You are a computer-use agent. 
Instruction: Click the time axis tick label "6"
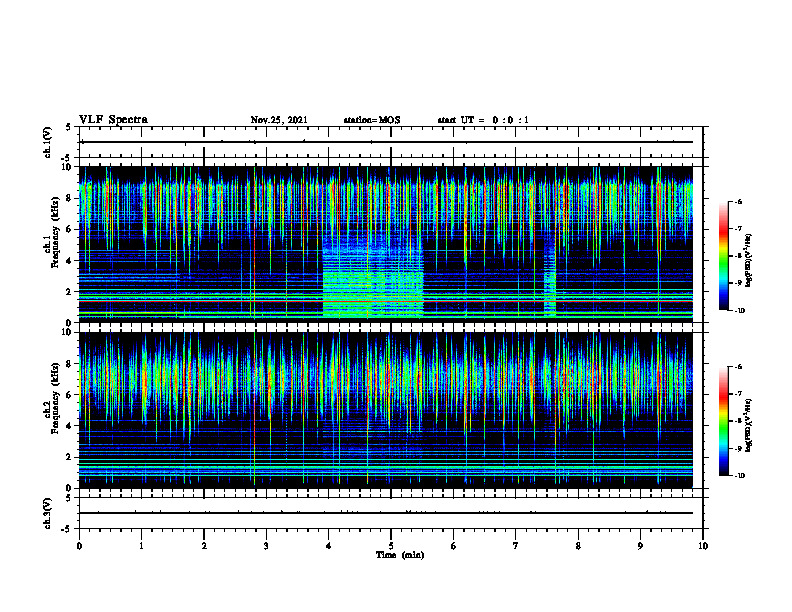454,546
